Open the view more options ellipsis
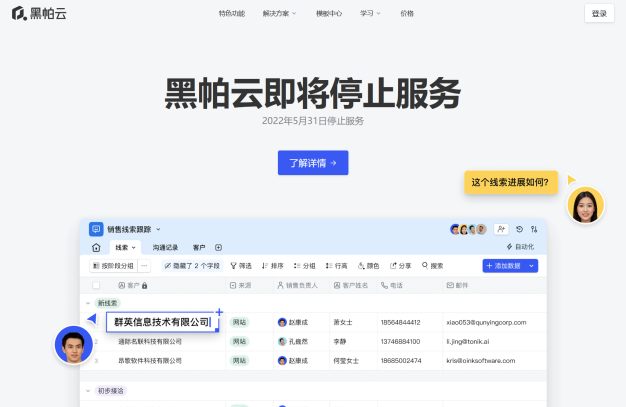Image resolution: width=626 pixels, height=407 pixels. click(144, 266)
